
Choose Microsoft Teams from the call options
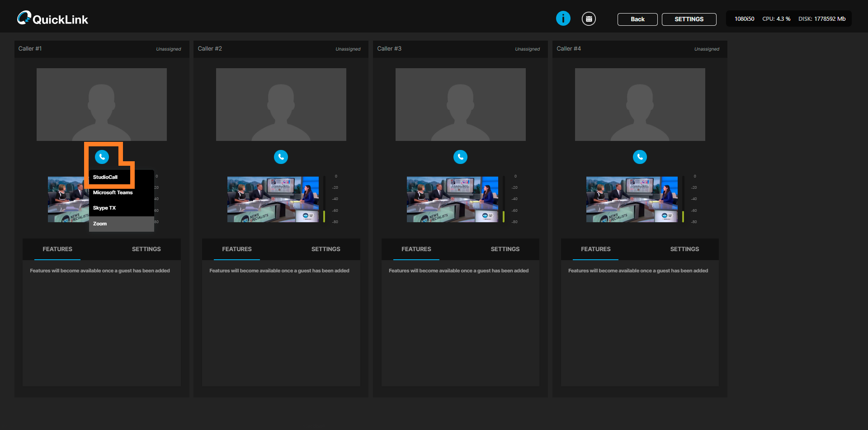point(113,192)
